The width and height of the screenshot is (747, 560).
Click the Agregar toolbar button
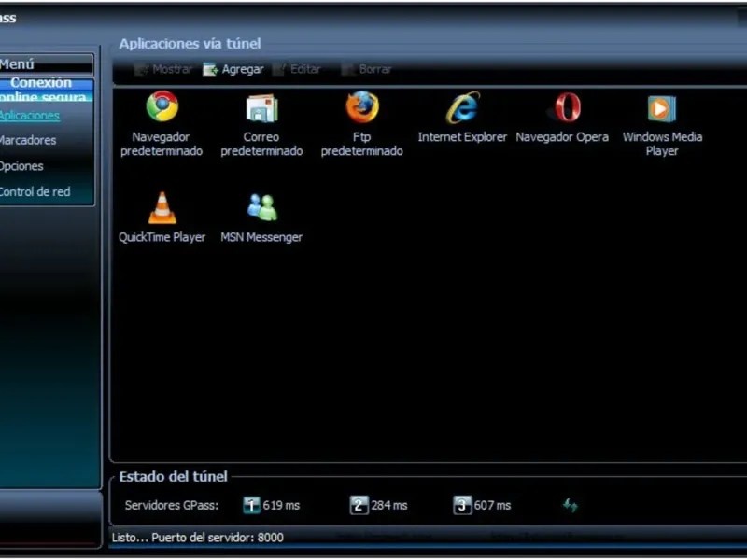[233, 69]
